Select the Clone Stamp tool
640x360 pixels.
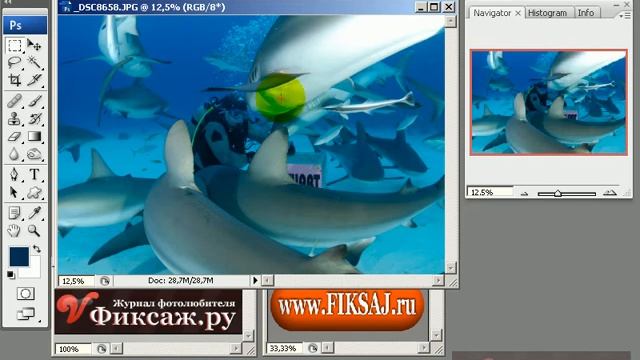point(15,118)
